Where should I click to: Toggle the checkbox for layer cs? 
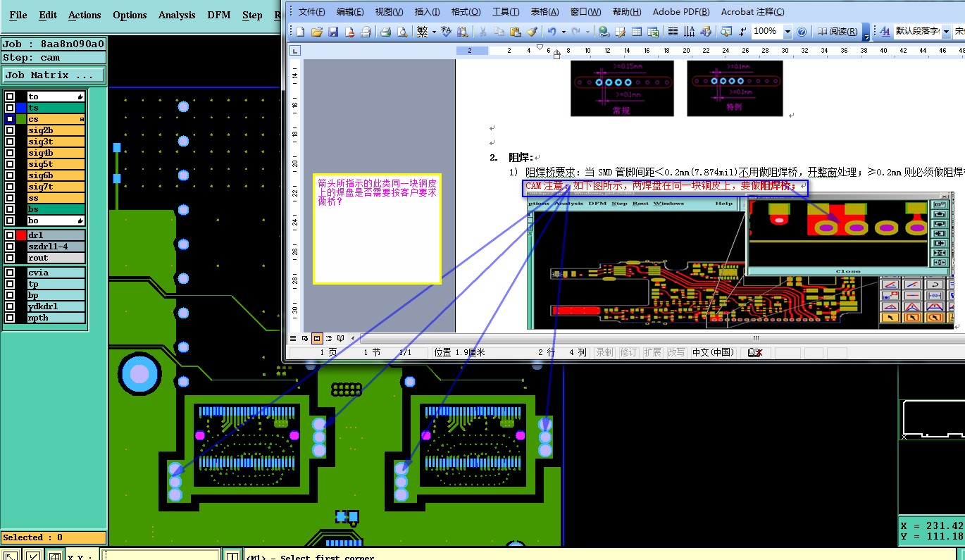[x=10, y=119]
